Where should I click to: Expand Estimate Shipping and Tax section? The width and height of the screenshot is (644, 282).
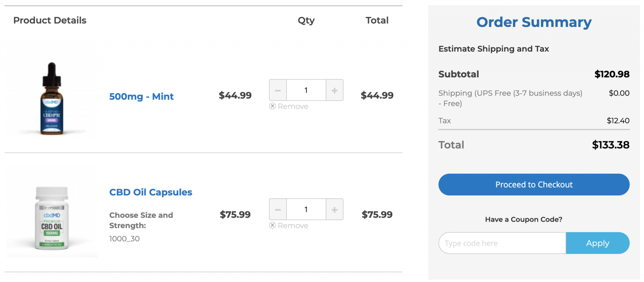[x=493, y=49]
